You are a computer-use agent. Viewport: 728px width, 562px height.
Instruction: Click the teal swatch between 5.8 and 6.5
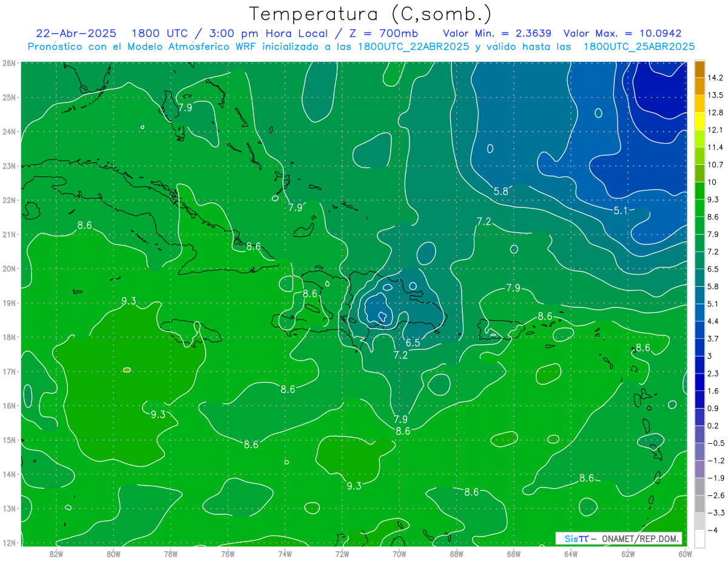click(699, 277)
